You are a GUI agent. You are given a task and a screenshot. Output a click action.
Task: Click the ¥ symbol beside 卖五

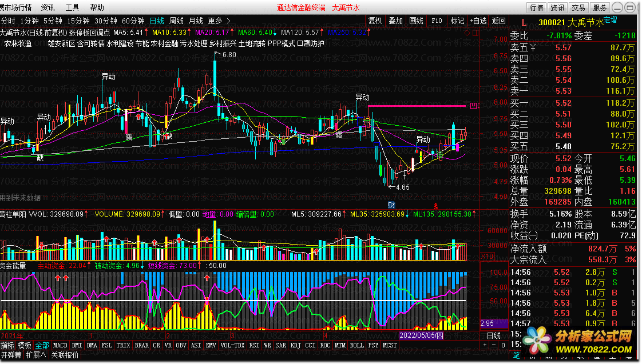(533, 48)
